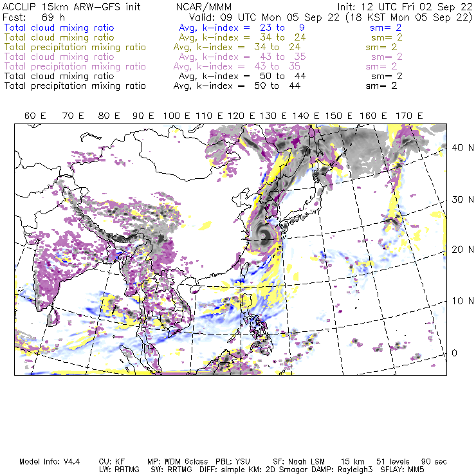The image size is (476, 476).
Task: Click the '51 levels' text
Action: [x=393, y=462]
